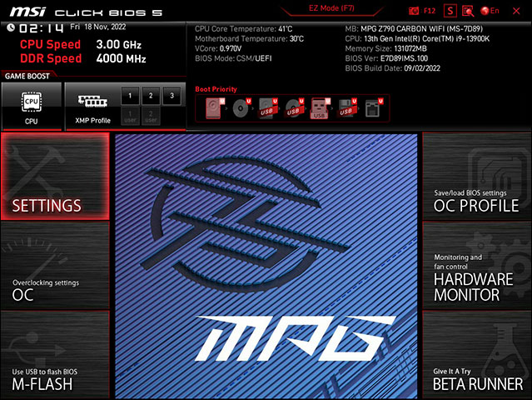Select the CD/DVD disc boot device icon
This screenshot has height=400, width=532.
point(241,108)
